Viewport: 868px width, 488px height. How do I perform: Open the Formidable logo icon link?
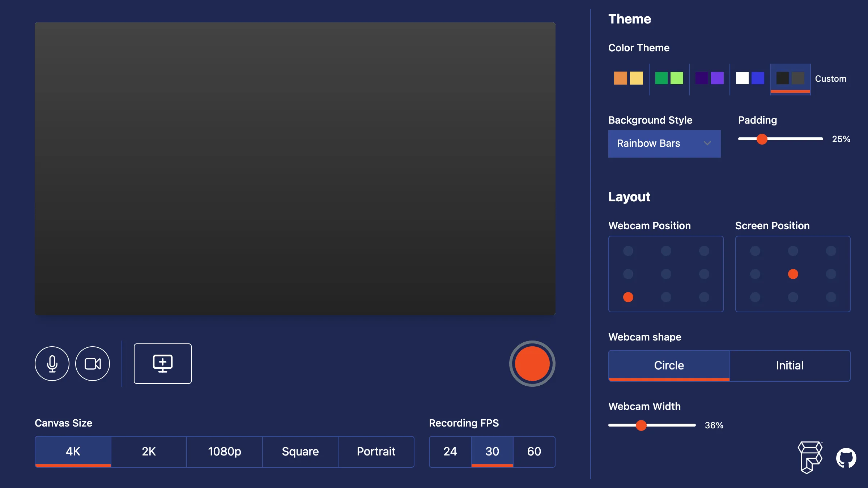pyautogui.click(x=810, y=457)
